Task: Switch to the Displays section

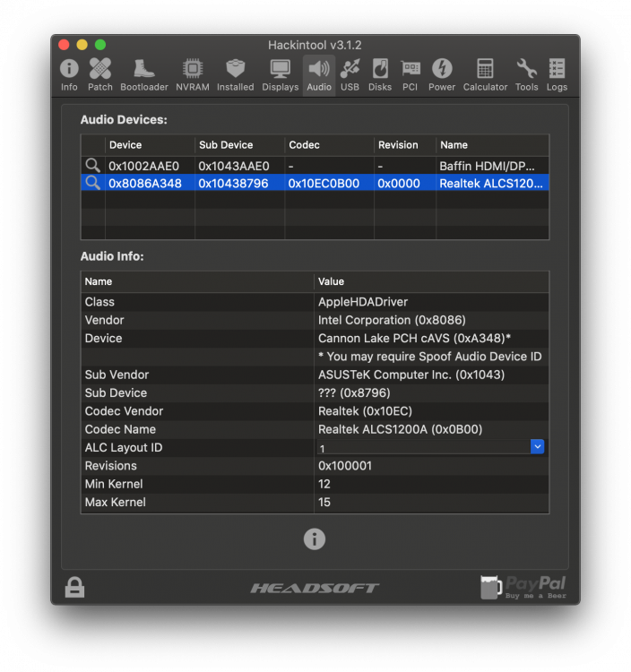Action: [x=281, y=75]
